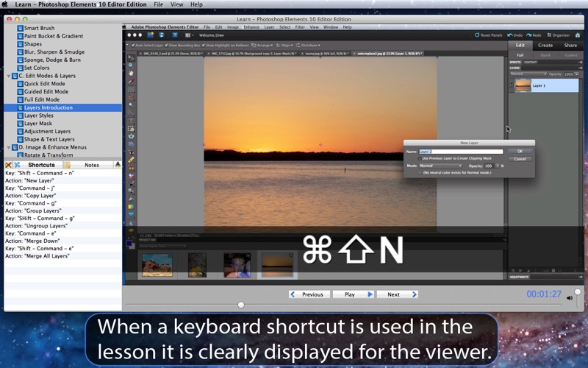Image resolution: width=588 pixels, height=368 pixels.
Task: Select the Eyedropper tool in the toolbox
Action: coord(131,81)
